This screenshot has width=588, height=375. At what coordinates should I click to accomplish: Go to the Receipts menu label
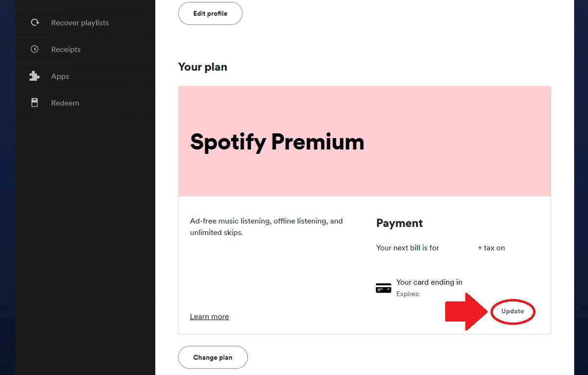[66, 50]
